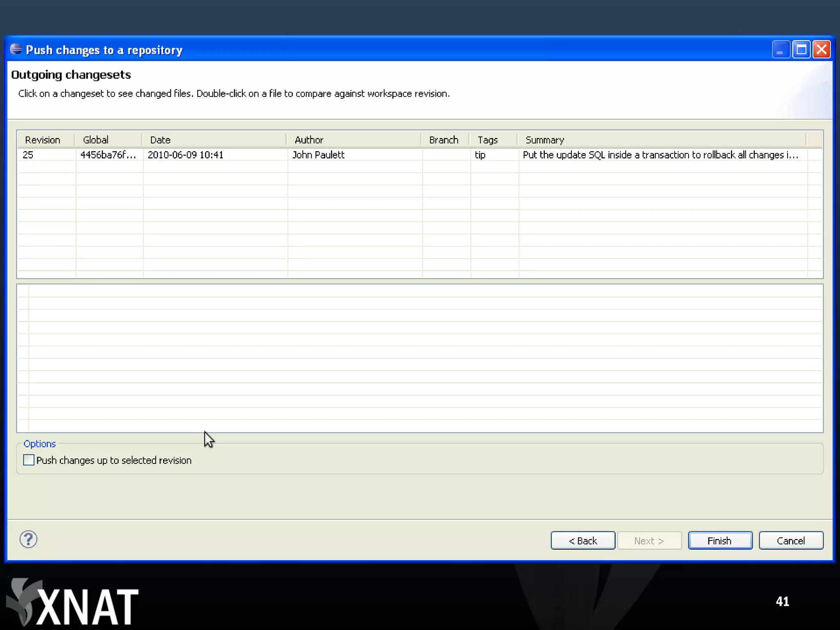This screenshot has height=630, width=840.
Task: Enable Push changes up to selected revision
Action: pyautogui.click(x=29, y=460)
